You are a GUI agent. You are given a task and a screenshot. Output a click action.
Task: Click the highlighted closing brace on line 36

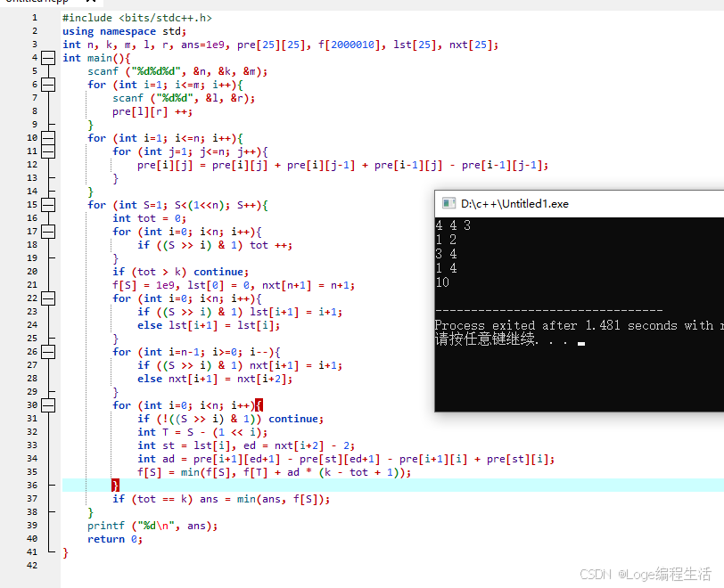115,485
